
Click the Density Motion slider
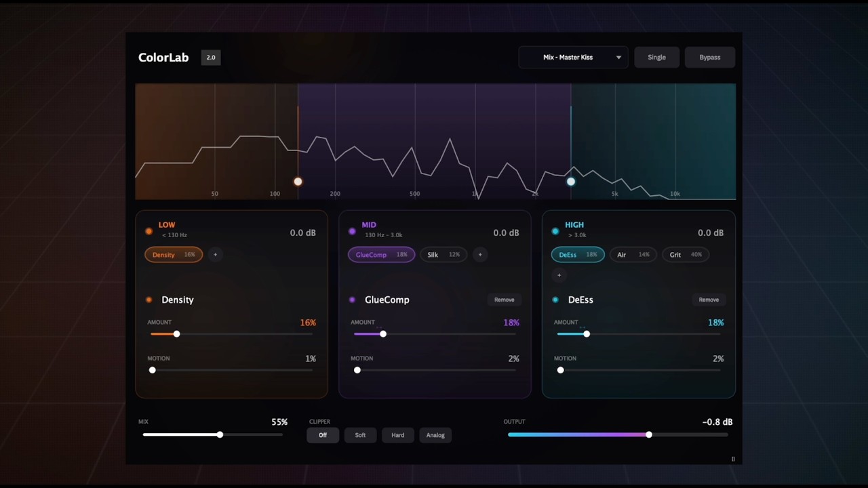pos(232,370)
